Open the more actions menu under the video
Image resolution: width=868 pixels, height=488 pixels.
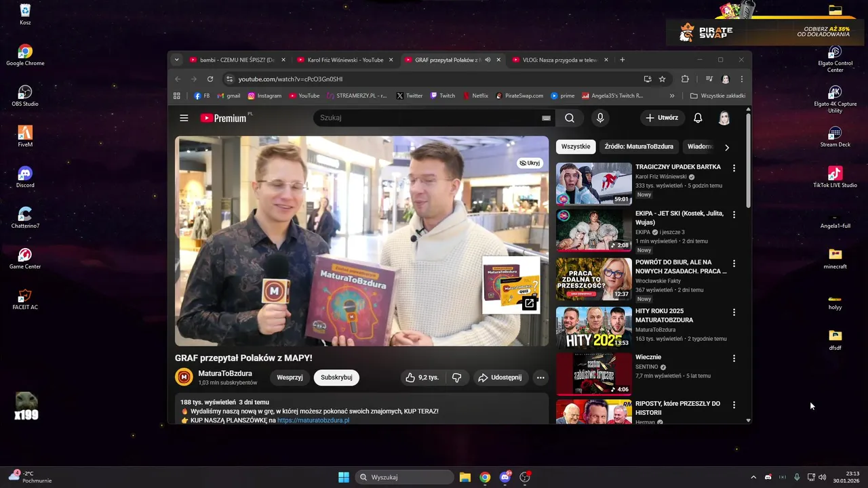click(540, 378)
